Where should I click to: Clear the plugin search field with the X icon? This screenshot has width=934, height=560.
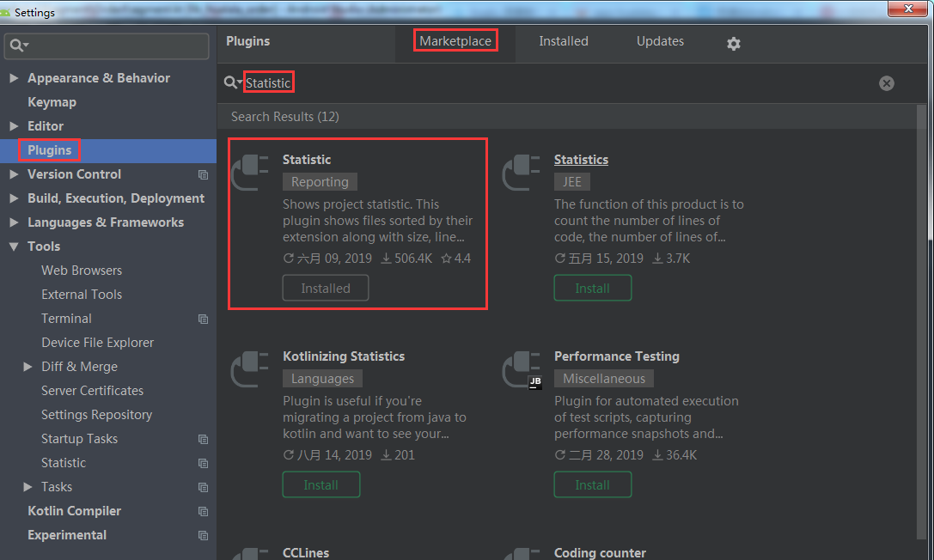point(887,83)
